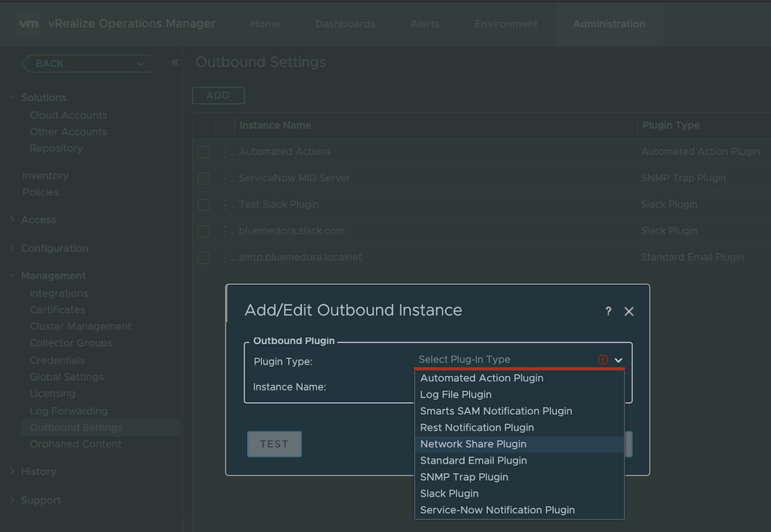Open Collector Groups in sidebar

tap(71, 342)
